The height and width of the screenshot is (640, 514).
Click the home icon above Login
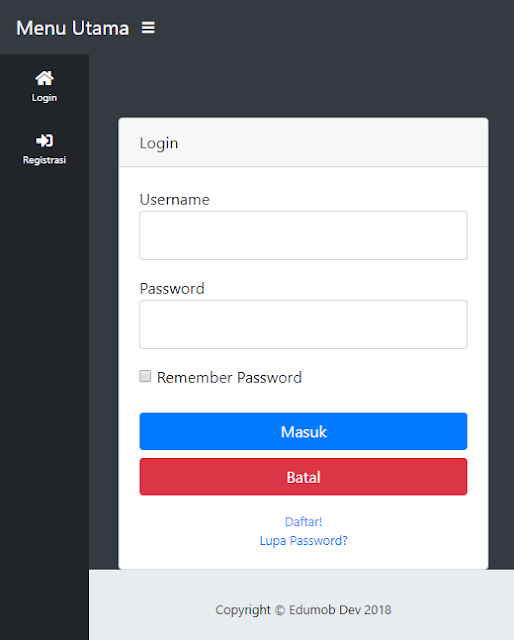[44, 78]
